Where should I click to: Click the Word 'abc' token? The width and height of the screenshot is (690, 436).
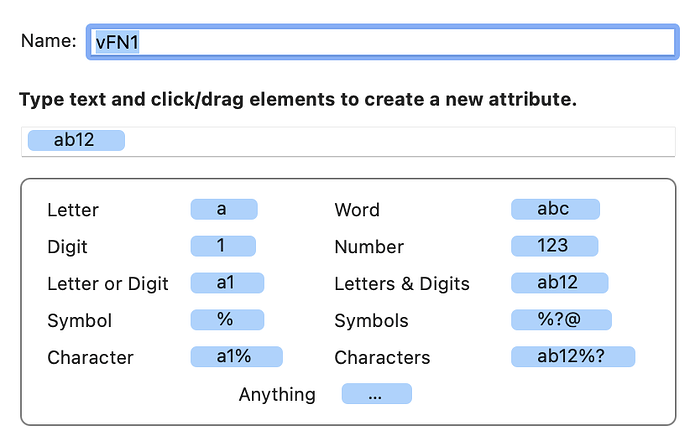coord(555,209)
